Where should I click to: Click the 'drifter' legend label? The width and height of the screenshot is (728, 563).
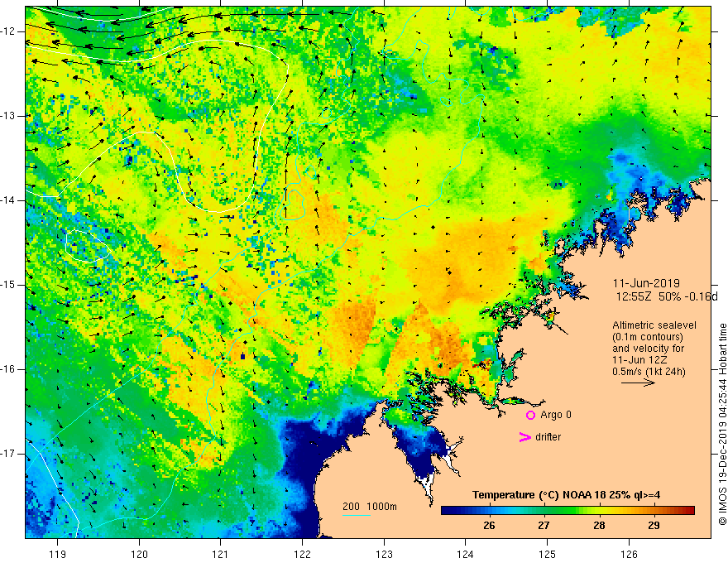tap(548, 437)
